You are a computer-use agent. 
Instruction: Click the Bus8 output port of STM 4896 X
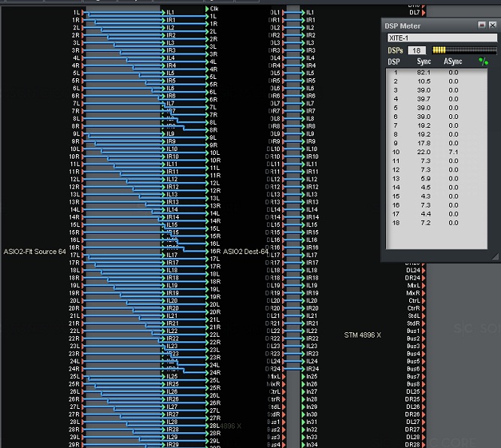coord(424,384)
